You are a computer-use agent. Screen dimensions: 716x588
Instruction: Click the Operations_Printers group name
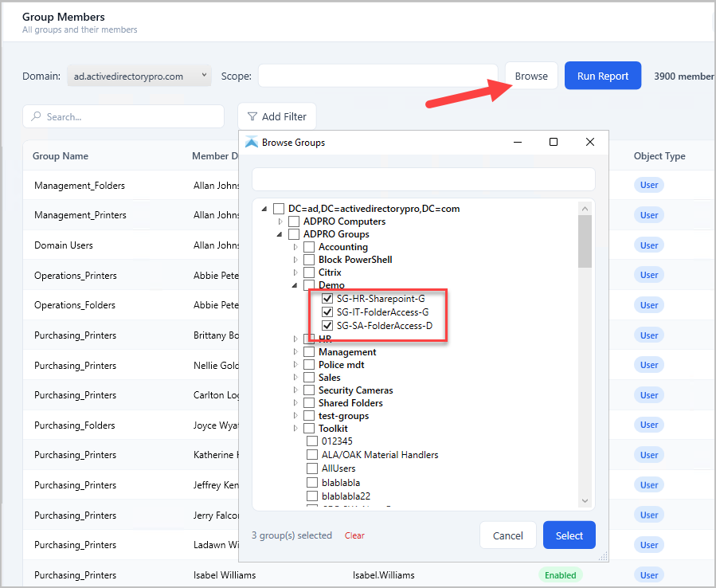pos(76,275)
